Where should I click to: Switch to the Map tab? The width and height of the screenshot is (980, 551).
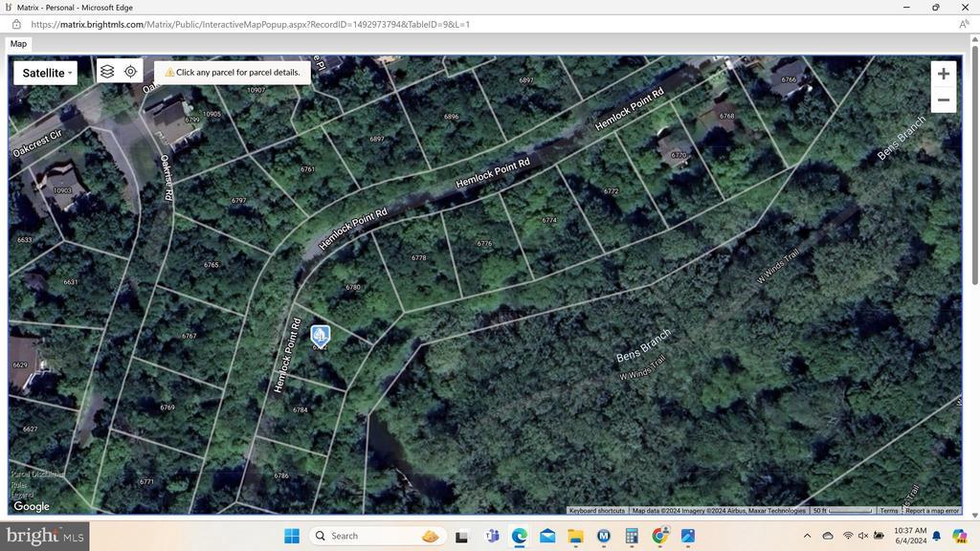[18, 44]
